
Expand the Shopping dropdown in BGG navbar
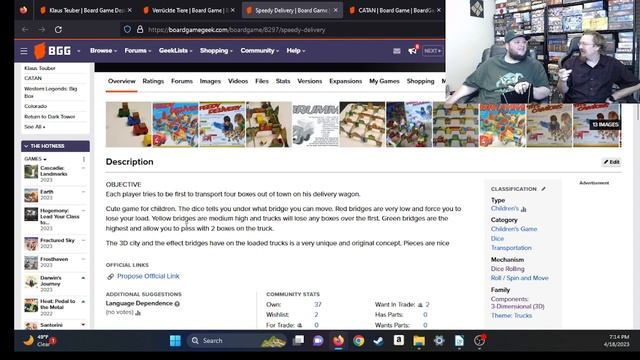216,51
